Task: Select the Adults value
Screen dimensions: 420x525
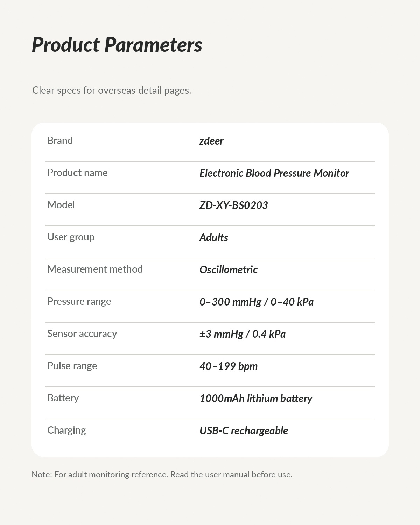Action: pos(214,237)
